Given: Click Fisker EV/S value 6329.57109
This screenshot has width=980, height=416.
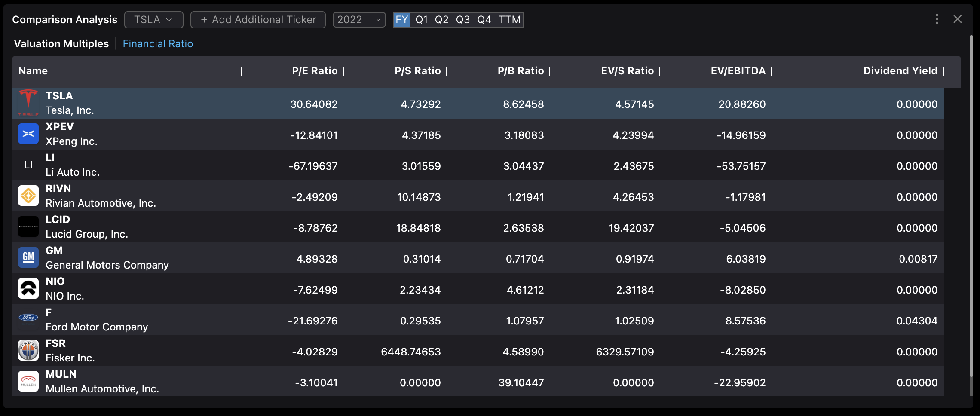Looking at the screenshot, I should 625,352.
